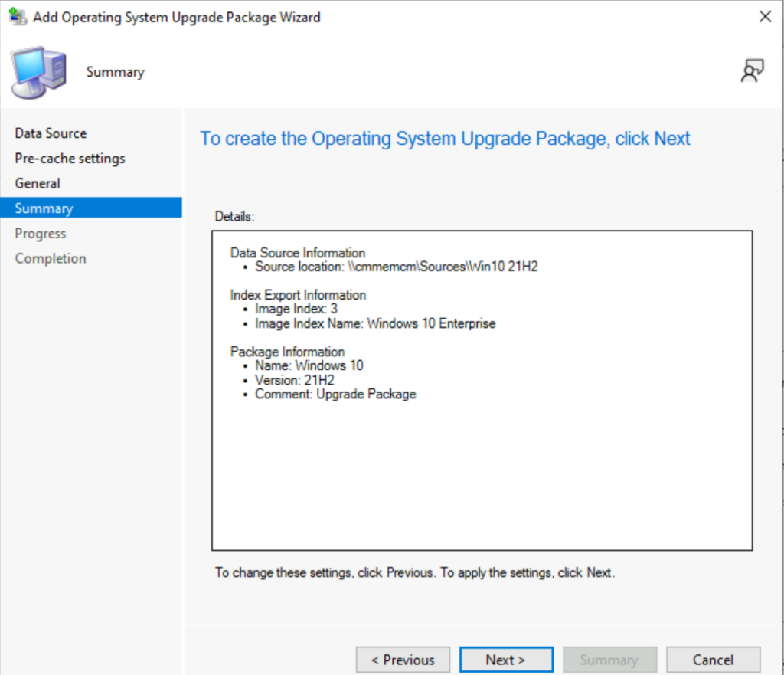Go to the Data Source step
This screenshot has width=784, height=675.
click(51, 133)
